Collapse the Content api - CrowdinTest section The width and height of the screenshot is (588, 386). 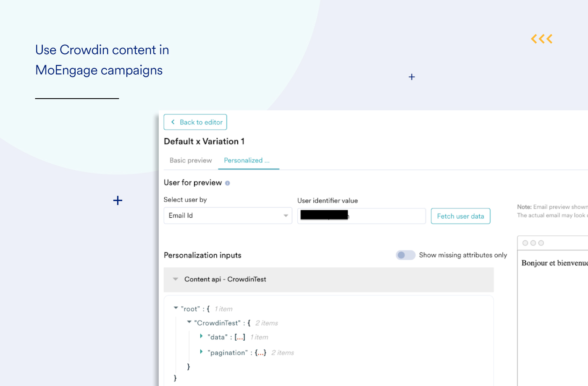coord(176,279)
